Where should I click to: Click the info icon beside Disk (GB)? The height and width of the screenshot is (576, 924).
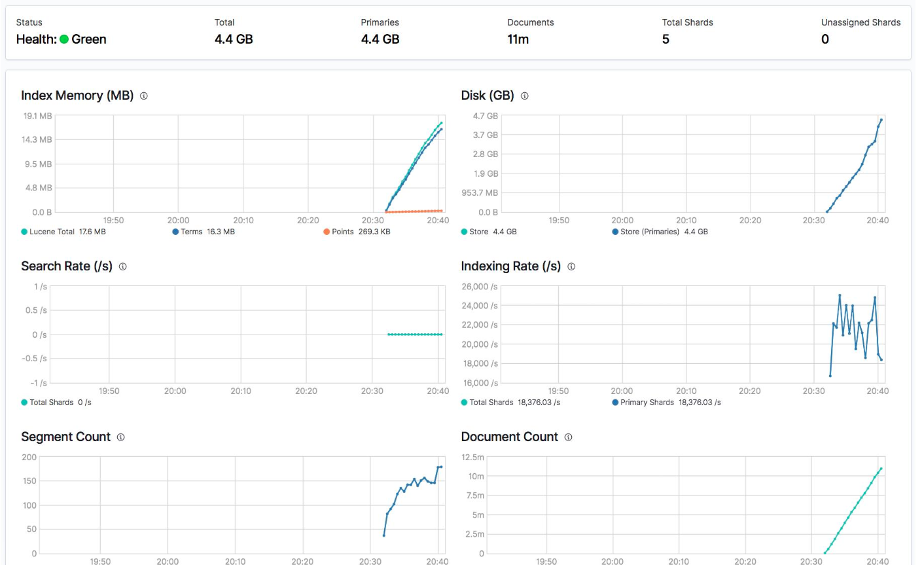coord(525,96)
